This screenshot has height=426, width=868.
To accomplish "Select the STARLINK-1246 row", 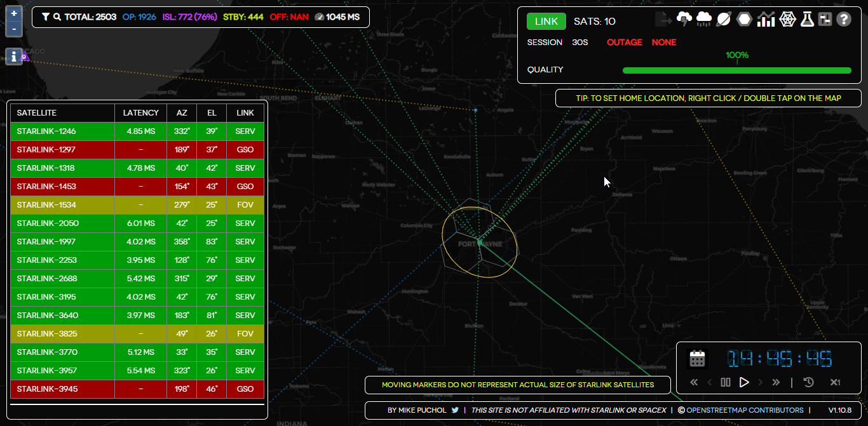I will (x=137, y=131).
